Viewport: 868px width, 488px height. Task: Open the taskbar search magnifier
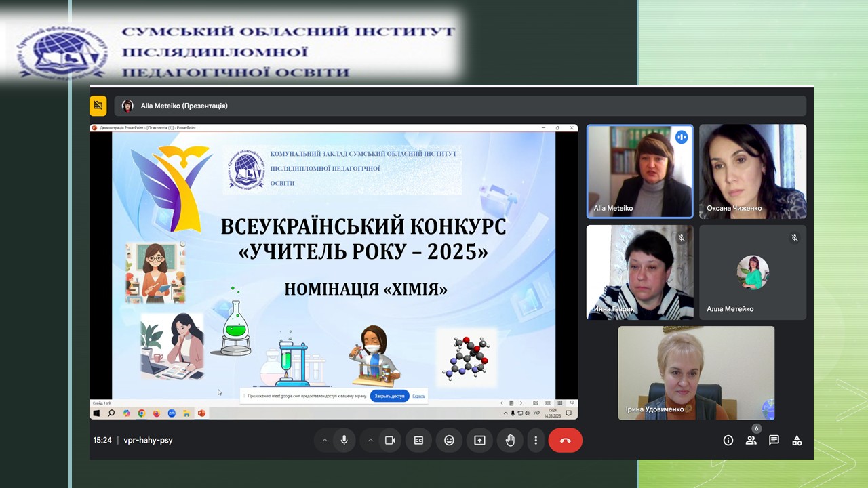(x=111, y=413)
